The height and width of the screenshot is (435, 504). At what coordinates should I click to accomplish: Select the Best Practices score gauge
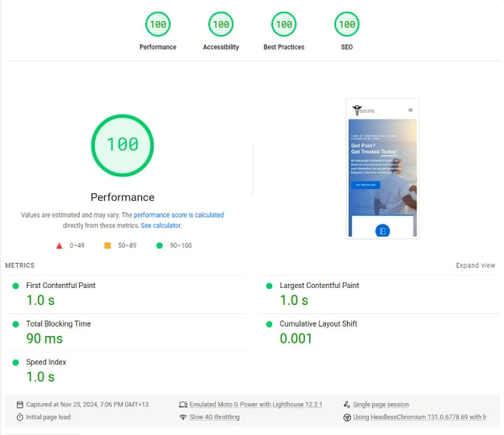tap(283, 25)
